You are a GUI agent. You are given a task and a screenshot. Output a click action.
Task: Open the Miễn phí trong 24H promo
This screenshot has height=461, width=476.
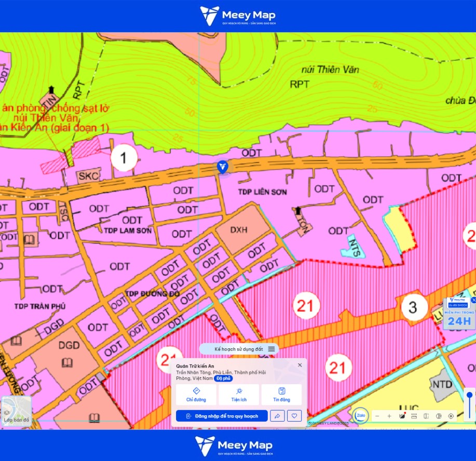pyautogui.click(x=459, y=314)
